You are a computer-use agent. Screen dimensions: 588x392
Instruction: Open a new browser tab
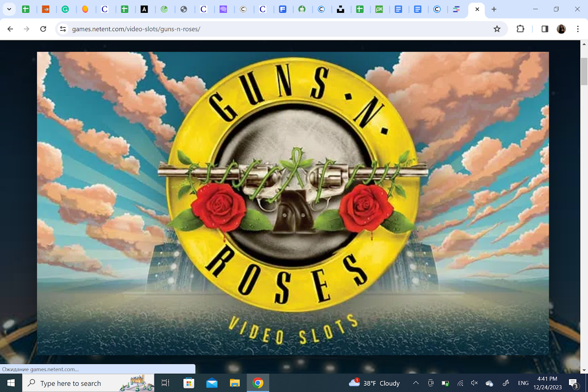pos(494,9)
